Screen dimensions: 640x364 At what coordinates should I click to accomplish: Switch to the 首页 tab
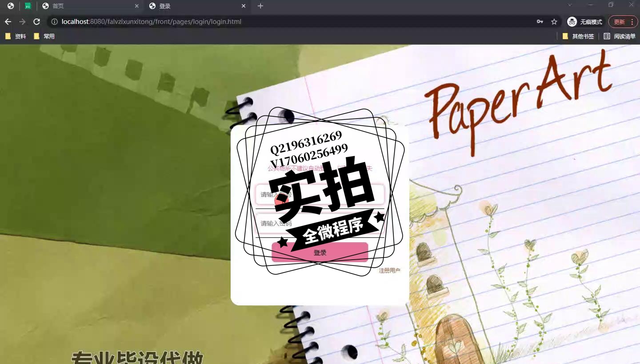(x=90, y=6)
